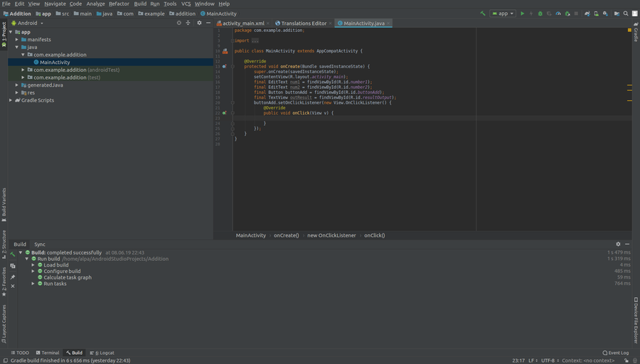Select MainActivity in the project tree
This screenshot has height=364, width=640.
(x=55, y=63)
